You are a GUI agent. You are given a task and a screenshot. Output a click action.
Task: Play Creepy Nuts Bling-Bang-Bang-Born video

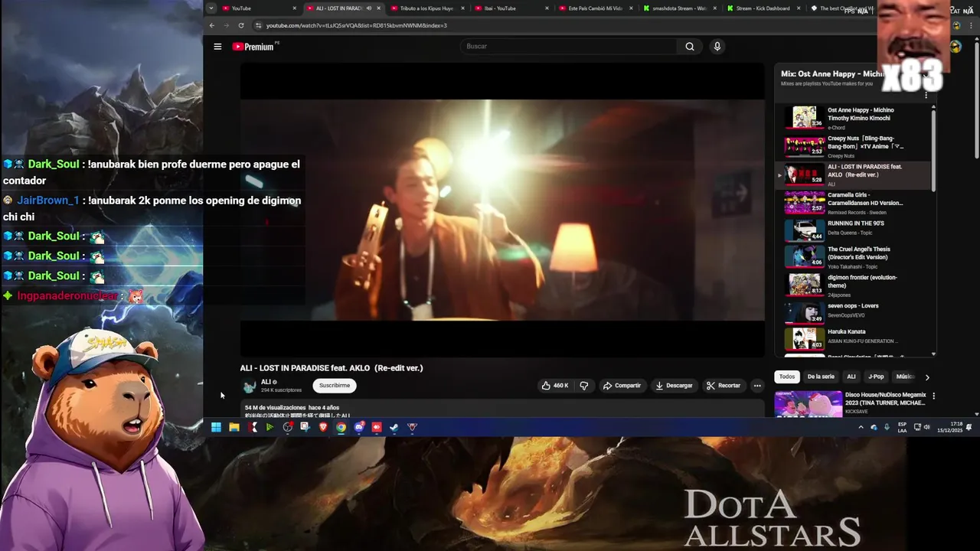coord(854,146)
